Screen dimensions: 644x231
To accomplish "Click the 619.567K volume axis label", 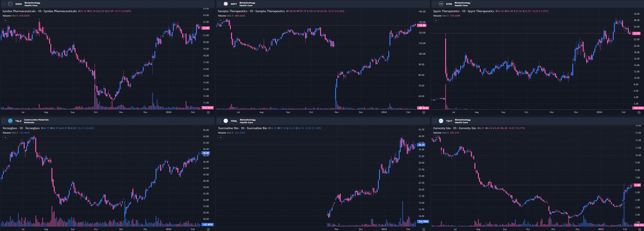I will (208, 108).
